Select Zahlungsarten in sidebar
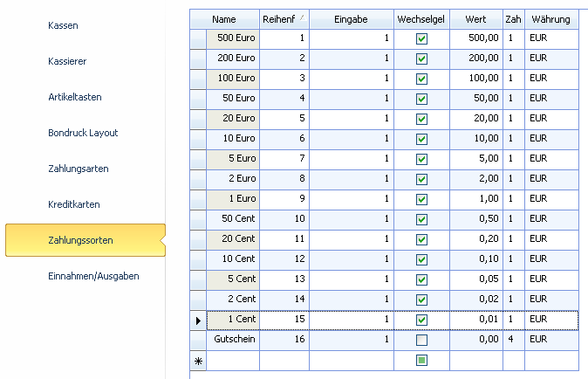 pos(78,169)
